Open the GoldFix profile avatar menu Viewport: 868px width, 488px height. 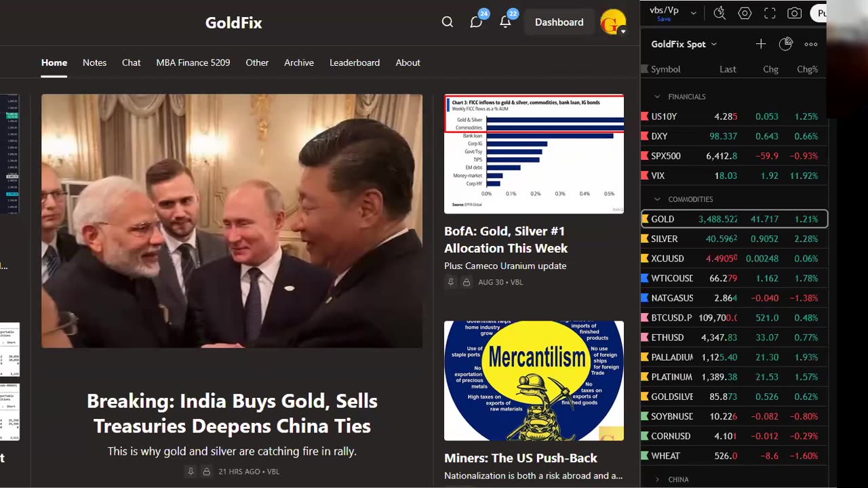tap(613, 22)
